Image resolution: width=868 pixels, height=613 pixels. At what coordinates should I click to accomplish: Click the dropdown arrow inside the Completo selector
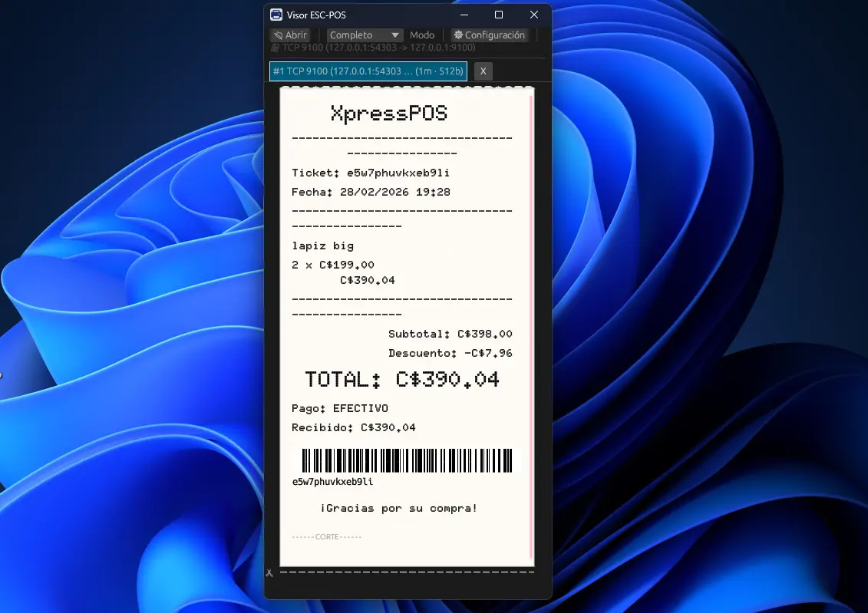(394, 35)
